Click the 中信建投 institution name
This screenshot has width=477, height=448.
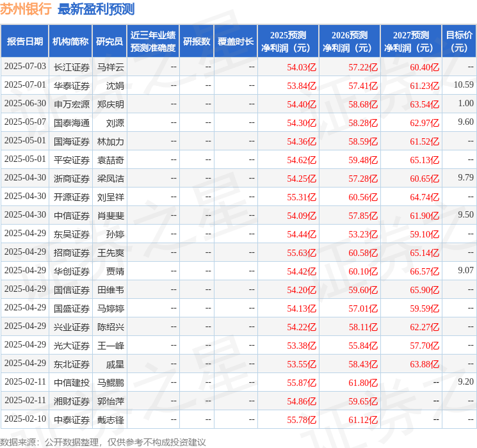click(71, 382)
